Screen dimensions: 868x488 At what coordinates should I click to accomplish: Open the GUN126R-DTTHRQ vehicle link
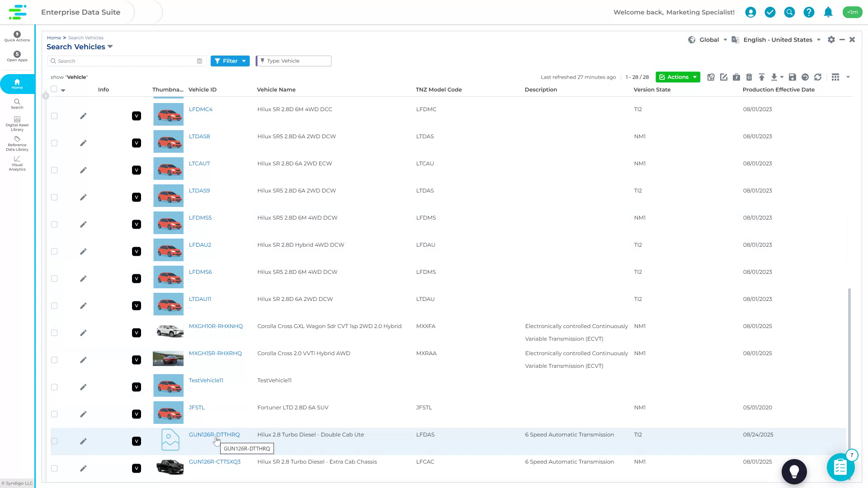pos(214,434)
